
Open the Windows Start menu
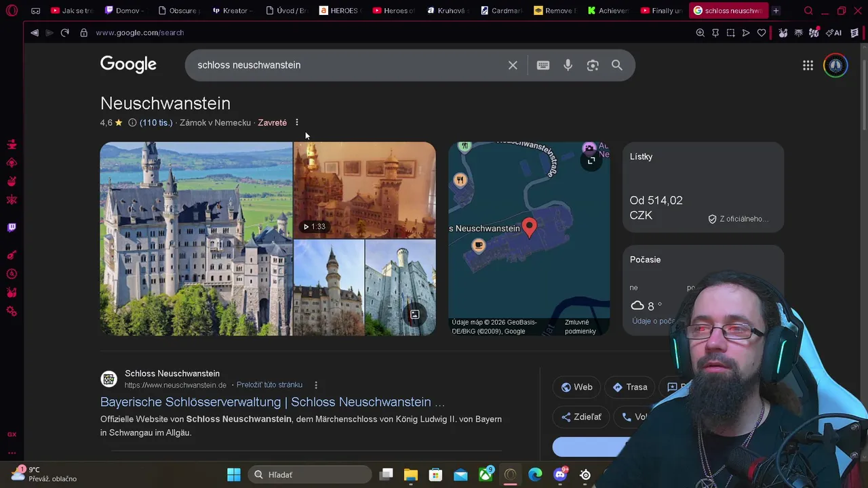point(234,474)
